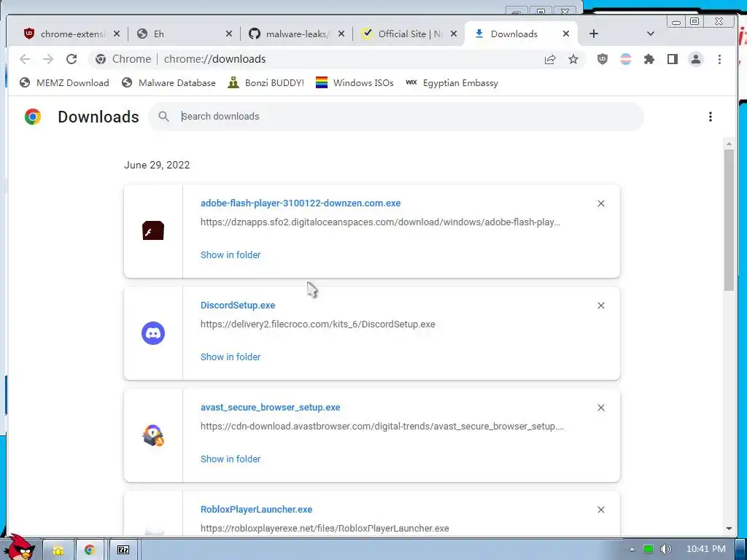Screen dimensions: 747x560
Task: Open the 7-Zip taskbar icon
Action: (x=123, y=551)
